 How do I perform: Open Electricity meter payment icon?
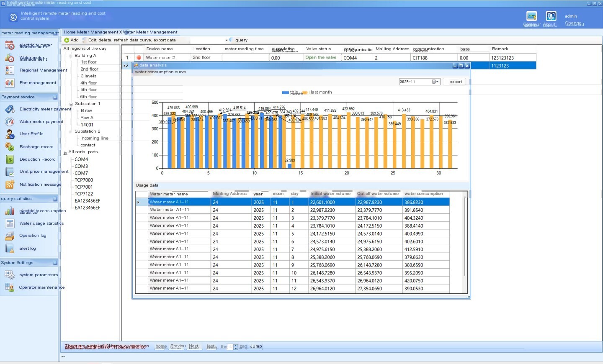[10, 109]
